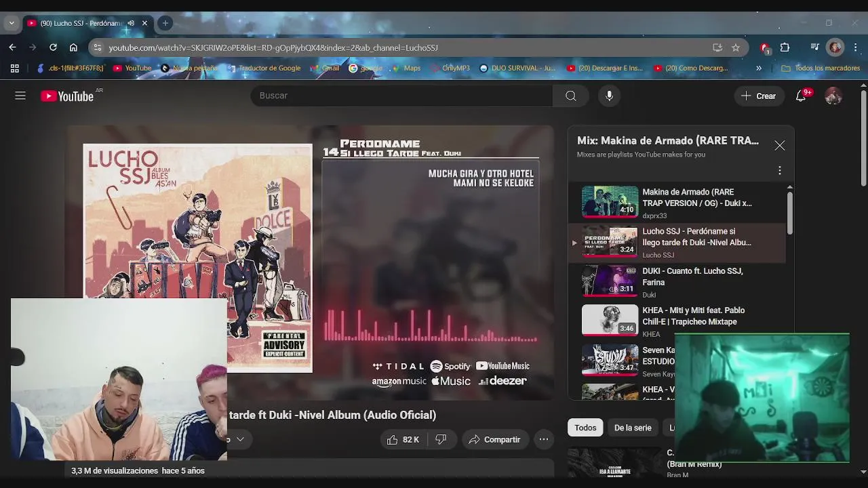
Task: Activate voice search microphone
Action: [x=609, y=96]
